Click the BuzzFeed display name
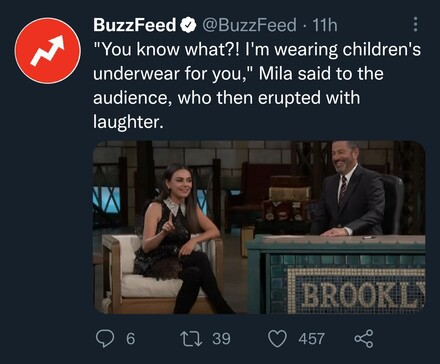This screenshot has height=364, width=440. pos(135,25)
